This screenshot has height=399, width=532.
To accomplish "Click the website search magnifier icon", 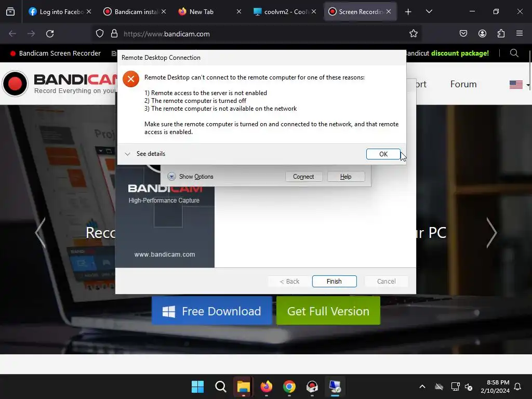I will [x=514, y=54].
